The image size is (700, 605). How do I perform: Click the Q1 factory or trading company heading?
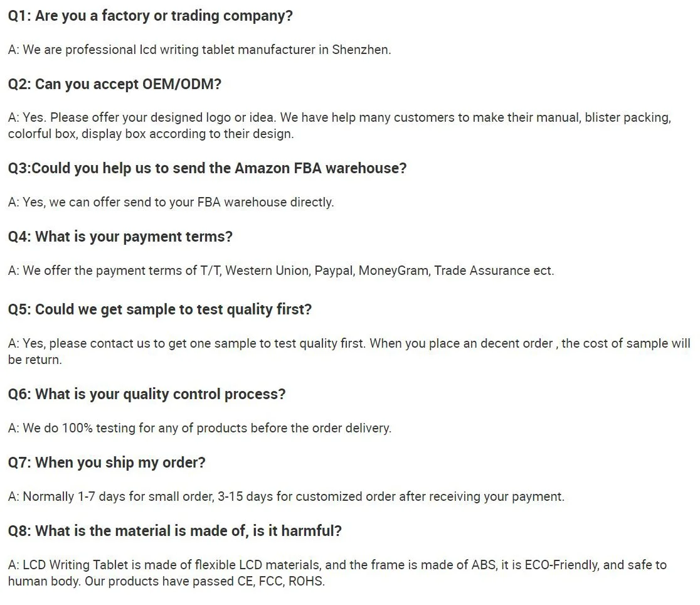151,16
